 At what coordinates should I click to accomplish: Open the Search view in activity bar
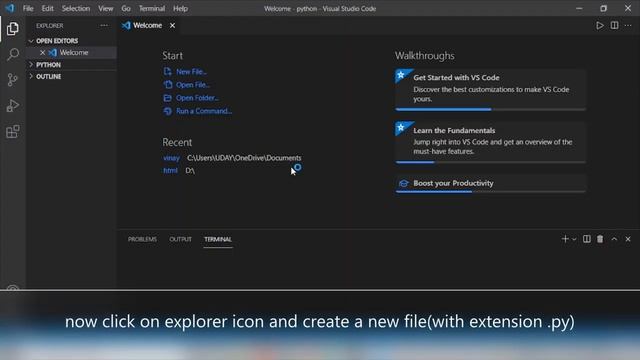click(x=13, y=54)
